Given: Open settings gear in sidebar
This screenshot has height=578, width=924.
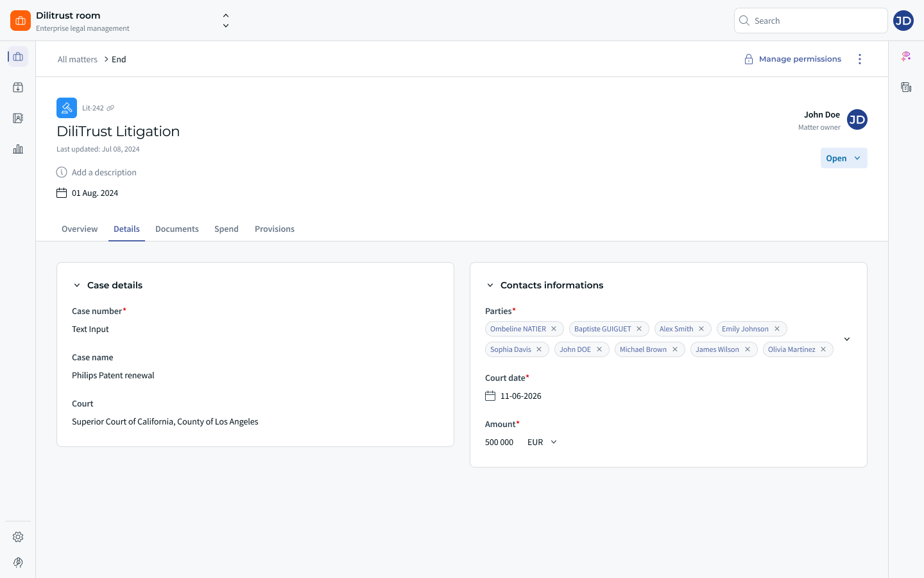Looking at the screenshot, I should coord(18,537).
